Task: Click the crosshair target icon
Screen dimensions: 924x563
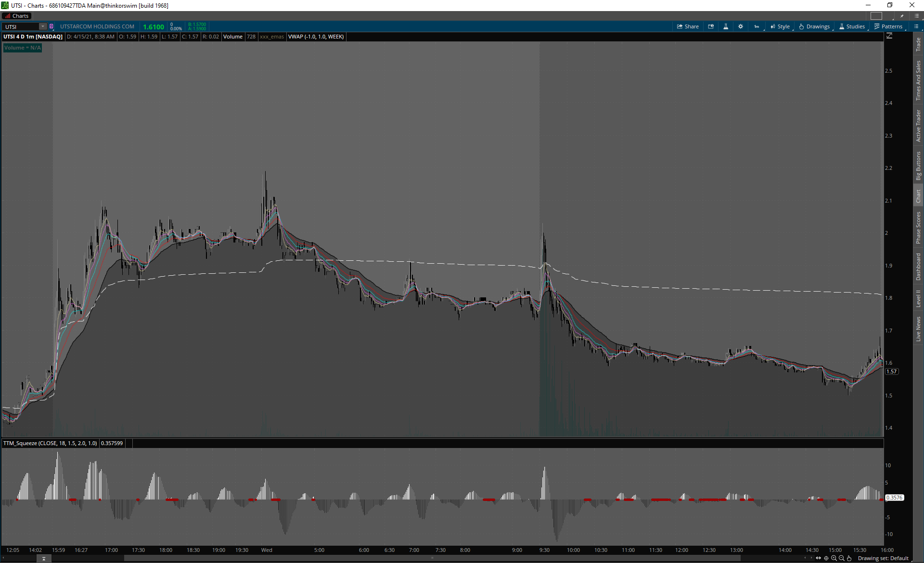Action: (826, 558)
